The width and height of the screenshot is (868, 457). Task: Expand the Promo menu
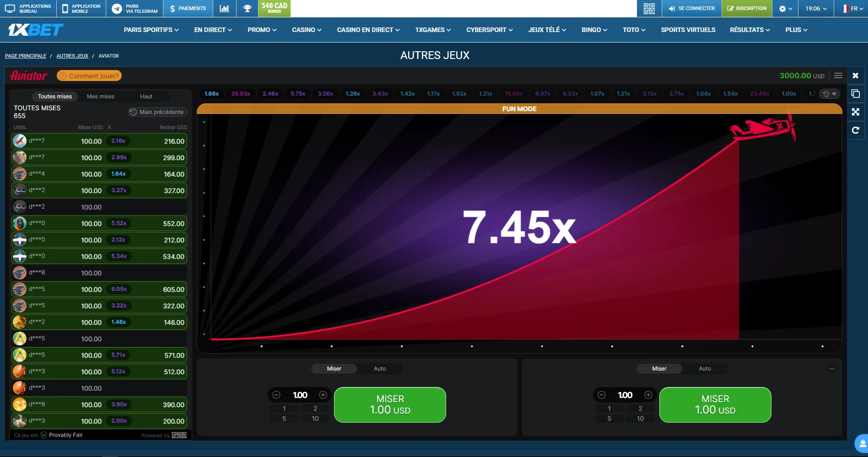pos(262,30)
